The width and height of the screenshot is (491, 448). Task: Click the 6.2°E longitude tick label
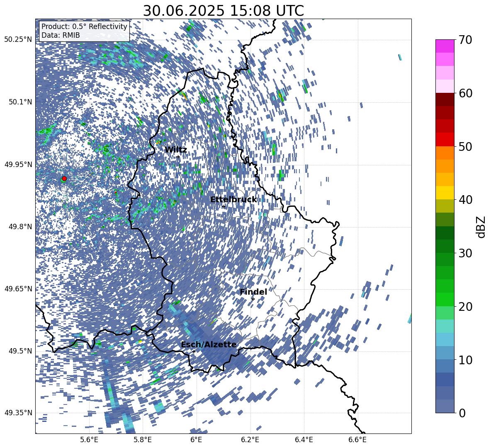[250, 440]
